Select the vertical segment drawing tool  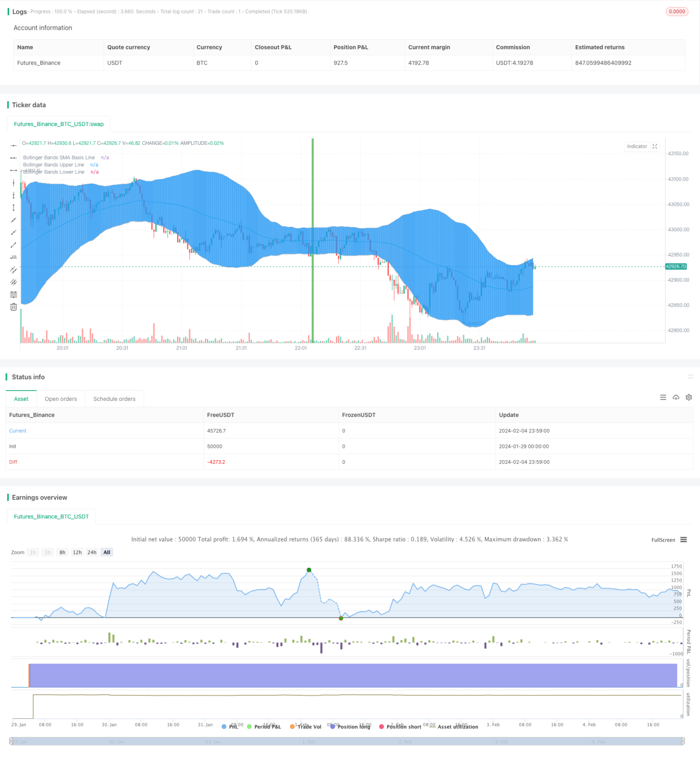(x=13, y=207)
